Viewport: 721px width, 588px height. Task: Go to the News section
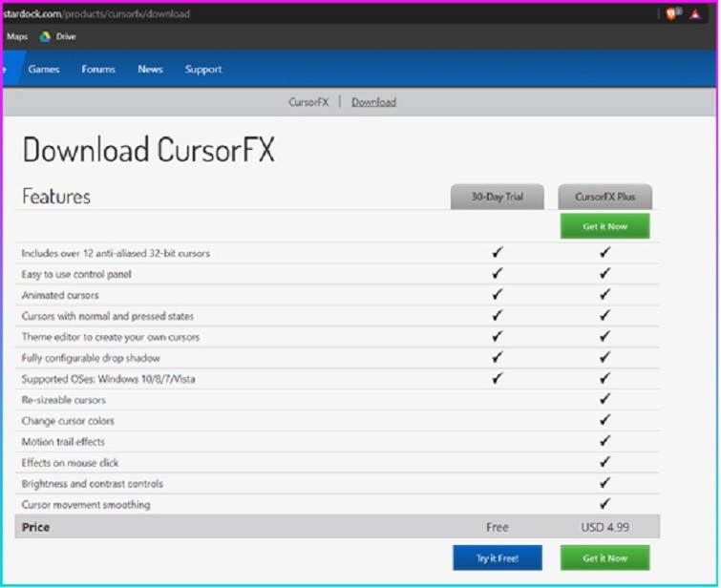(150, 70)
